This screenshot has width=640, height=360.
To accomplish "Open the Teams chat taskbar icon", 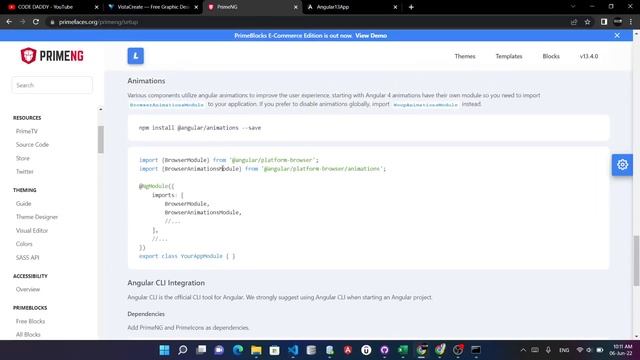I will tap(220, 350).
